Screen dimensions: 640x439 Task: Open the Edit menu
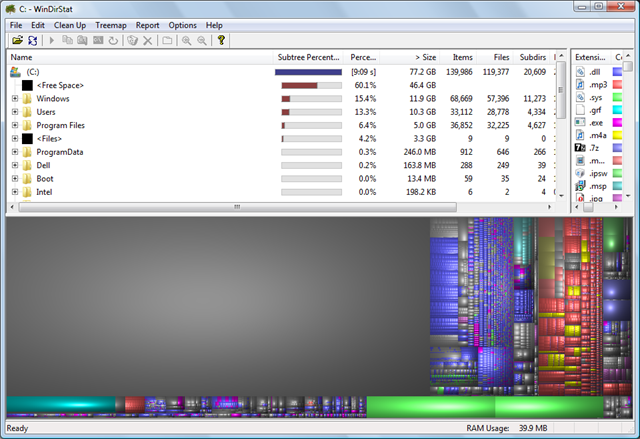click(x=38, y=25)
